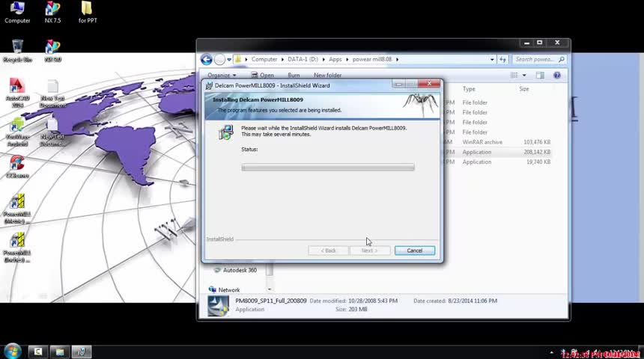Select the AutoCAD 2014 desktop shortcut
Image resolution: width=644 pixels, height=359 pixels.
click(16, 93)
